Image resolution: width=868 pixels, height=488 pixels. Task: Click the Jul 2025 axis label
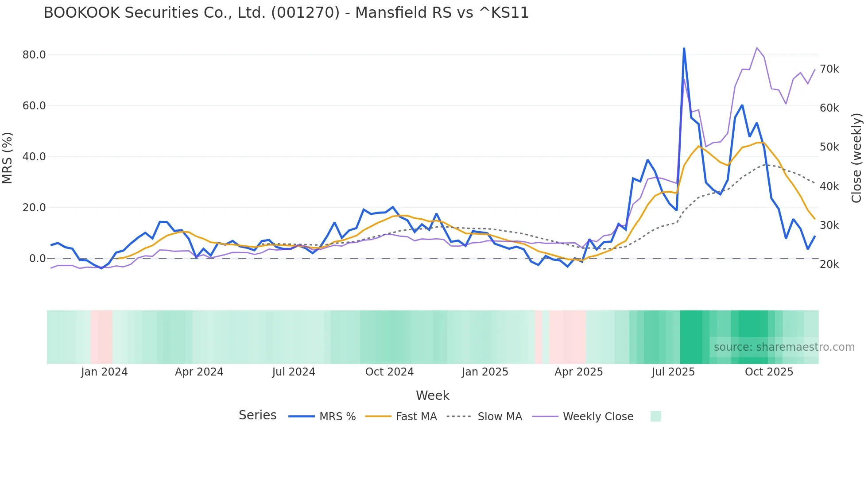coord(673,372)
